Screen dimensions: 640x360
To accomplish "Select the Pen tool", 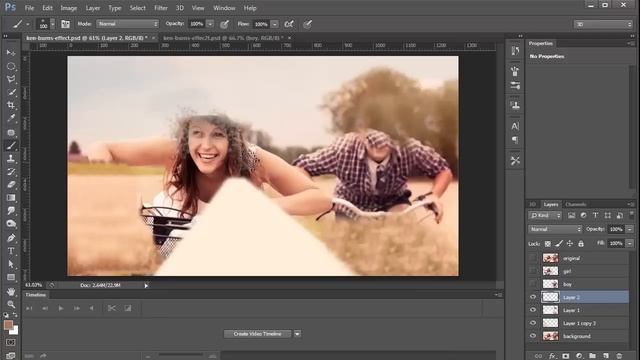I will tap(11, 238).
